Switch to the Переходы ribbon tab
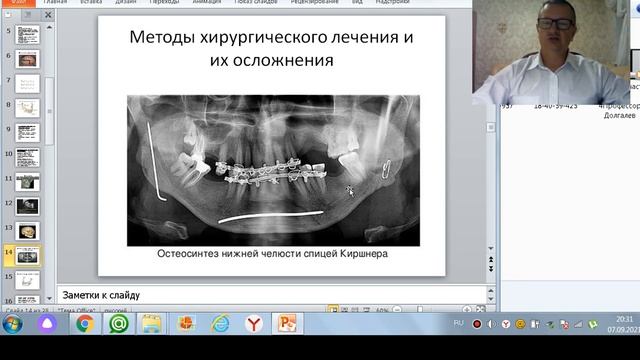This screenshot has height=360, width=640. click(x=164, y=2)
